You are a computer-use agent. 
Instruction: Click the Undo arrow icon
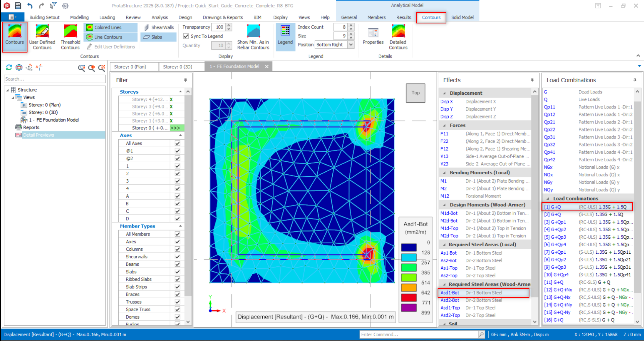pos(30,6)
